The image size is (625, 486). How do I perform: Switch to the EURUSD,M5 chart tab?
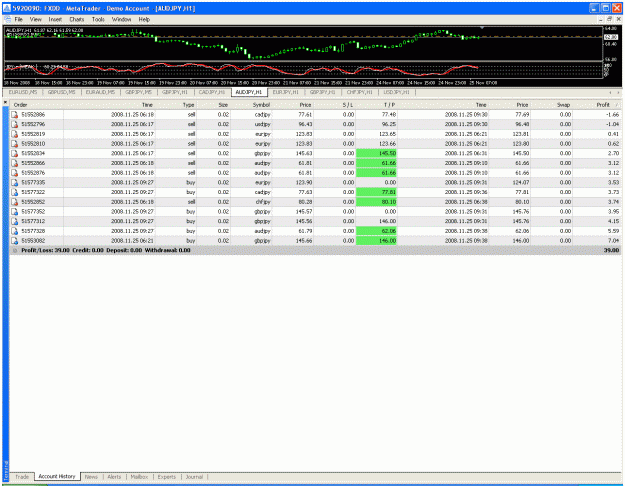23,92
